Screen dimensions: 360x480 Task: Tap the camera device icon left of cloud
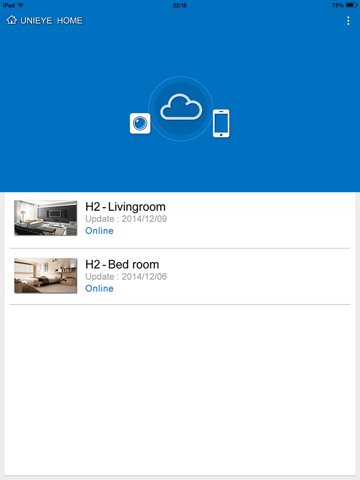click(x=140, y=123)
